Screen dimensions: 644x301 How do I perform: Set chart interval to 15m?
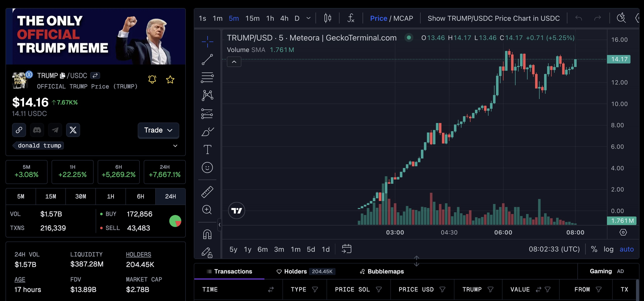pyautogui.click(x=252, y=18)
